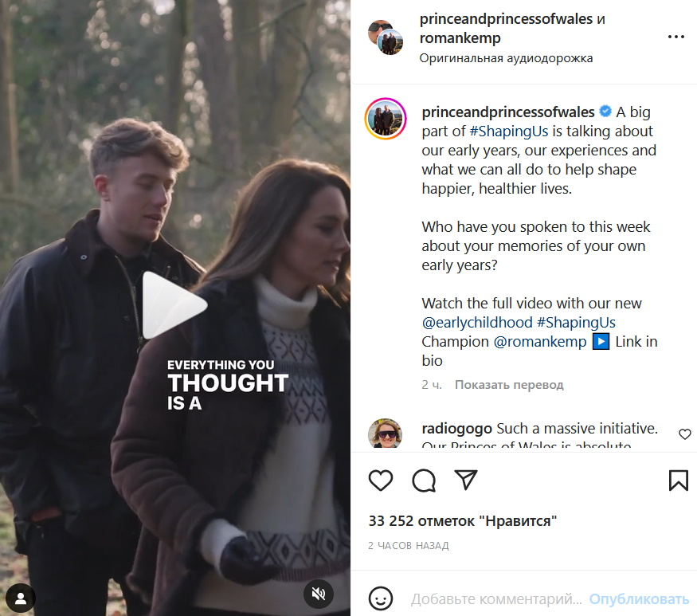697x616 pixels.
Task: Like the post with the heart icon
Action: pyautogui.click(x=381, y=481)
